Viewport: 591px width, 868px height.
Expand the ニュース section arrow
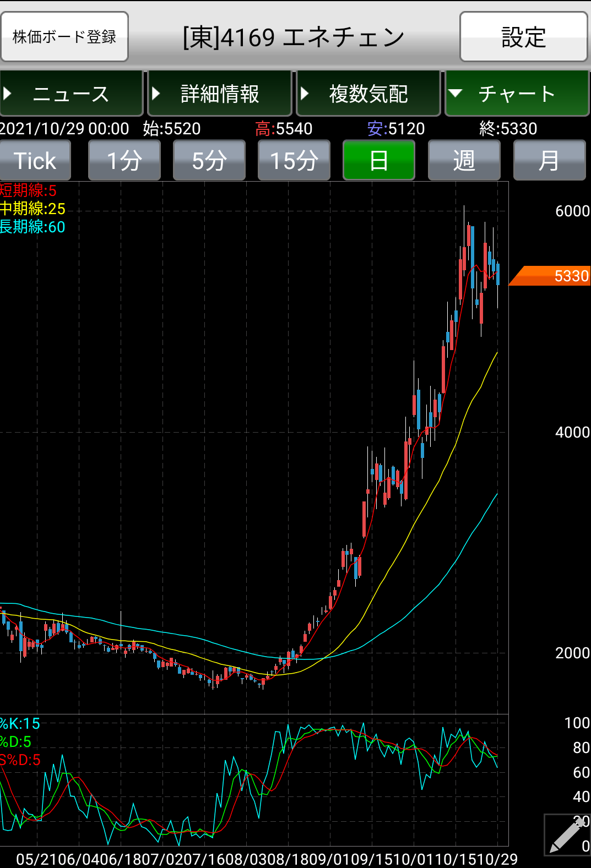pos(8,94)
